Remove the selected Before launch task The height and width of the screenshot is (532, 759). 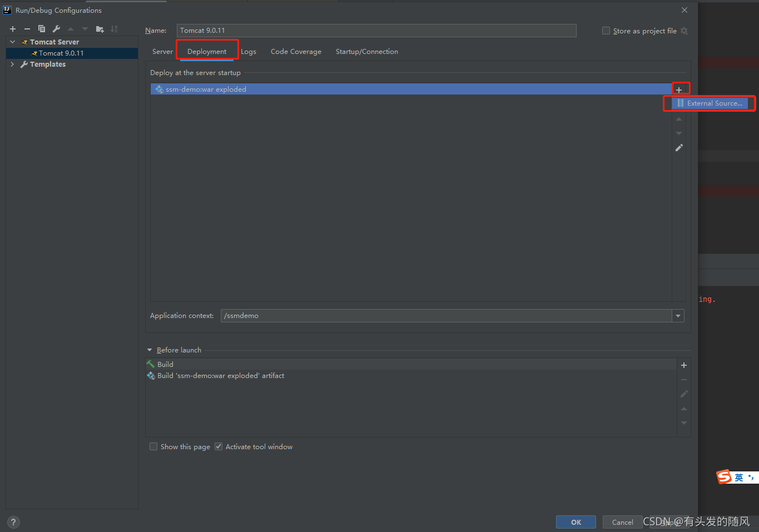click(x=684, y=380)
